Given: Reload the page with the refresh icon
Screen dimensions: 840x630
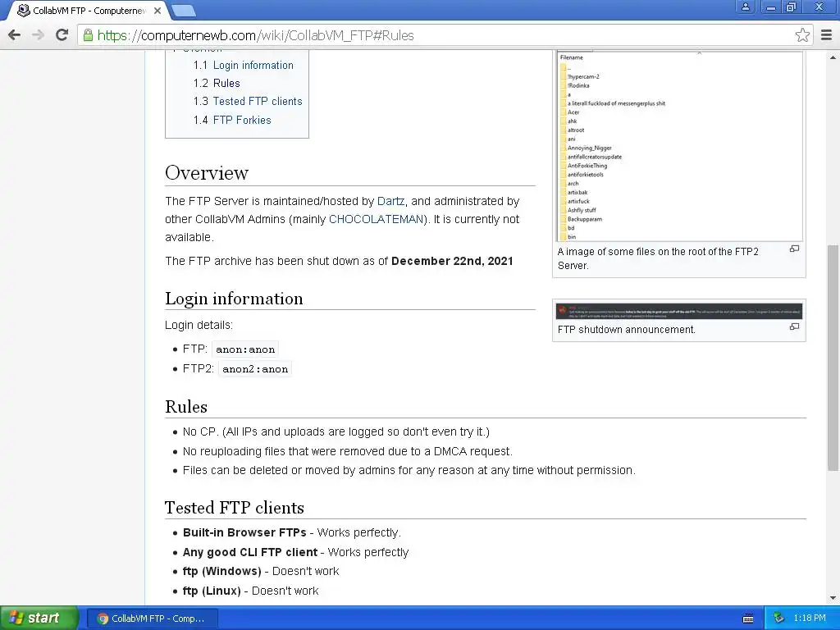Looking at the screenshot, I should [62, 35].
